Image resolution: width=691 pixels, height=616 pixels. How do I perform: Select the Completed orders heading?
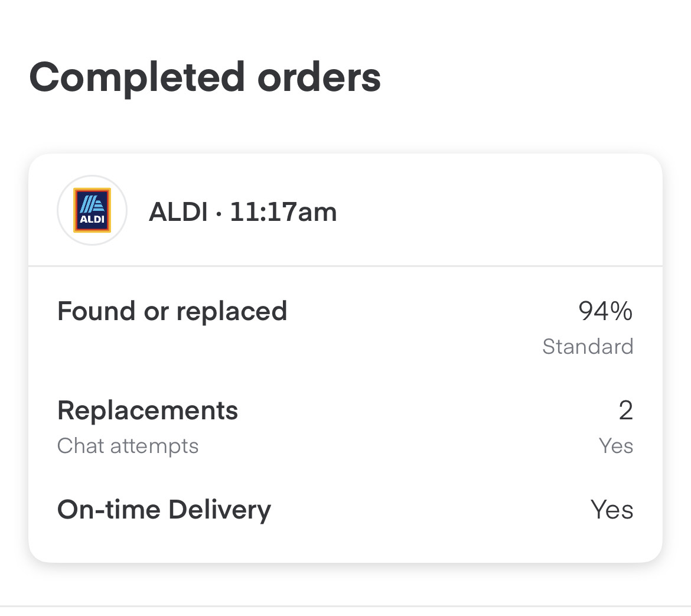205,79
